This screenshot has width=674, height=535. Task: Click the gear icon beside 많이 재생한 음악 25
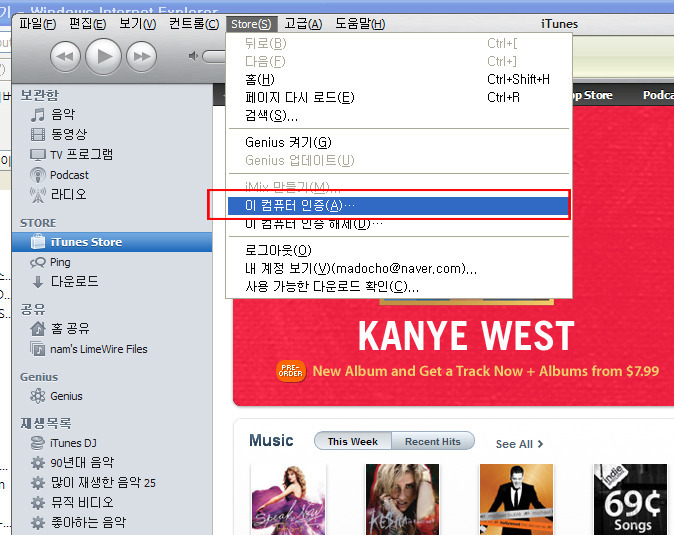coord(38,483)
